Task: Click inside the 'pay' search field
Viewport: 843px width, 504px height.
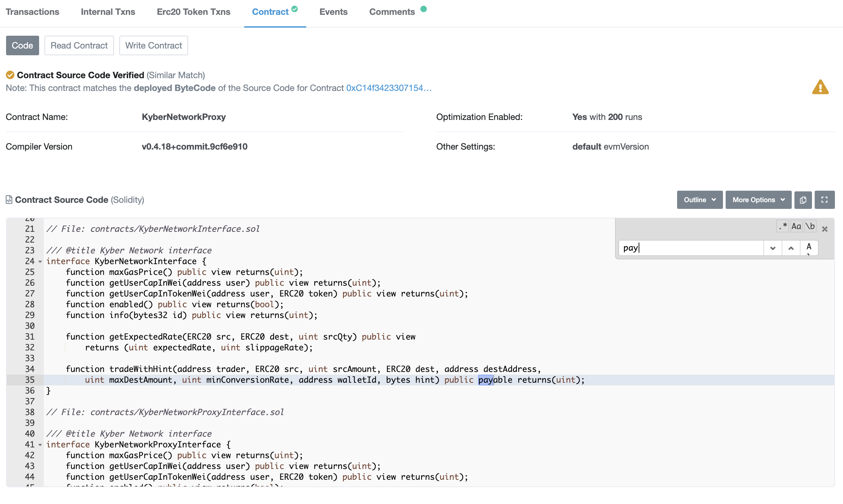Action: point(690,248)
